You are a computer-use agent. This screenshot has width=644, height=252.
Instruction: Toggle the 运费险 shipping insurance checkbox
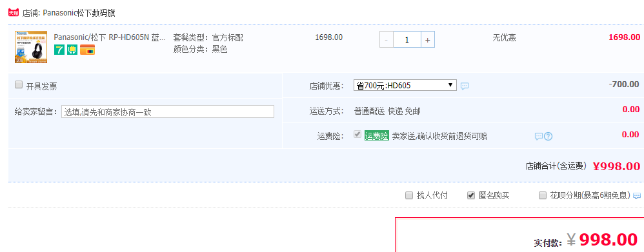(x=357, y=134)
